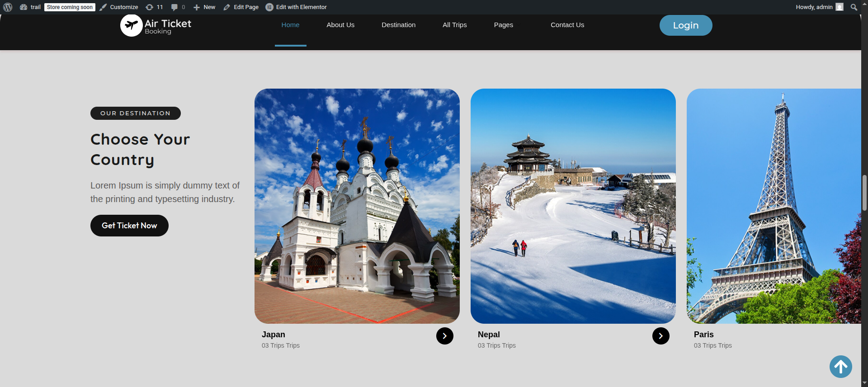This screenshot has width=868, height=387.
Task: Click the arrow button beside Japan
Action: coord(444,336)
